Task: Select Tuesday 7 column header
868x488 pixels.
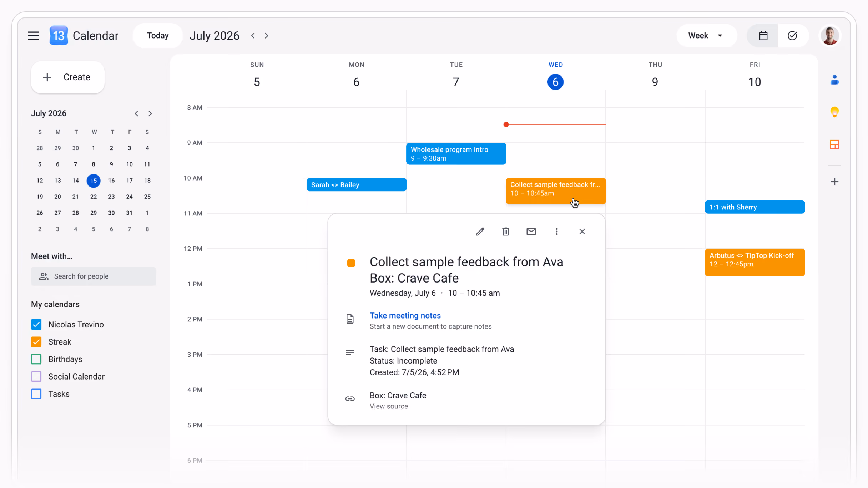Action: [456, 75]
